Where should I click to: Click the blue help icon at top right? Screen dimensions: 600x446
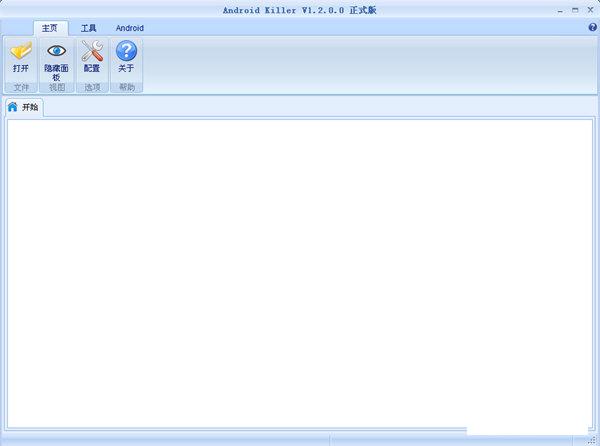(592, 28)
